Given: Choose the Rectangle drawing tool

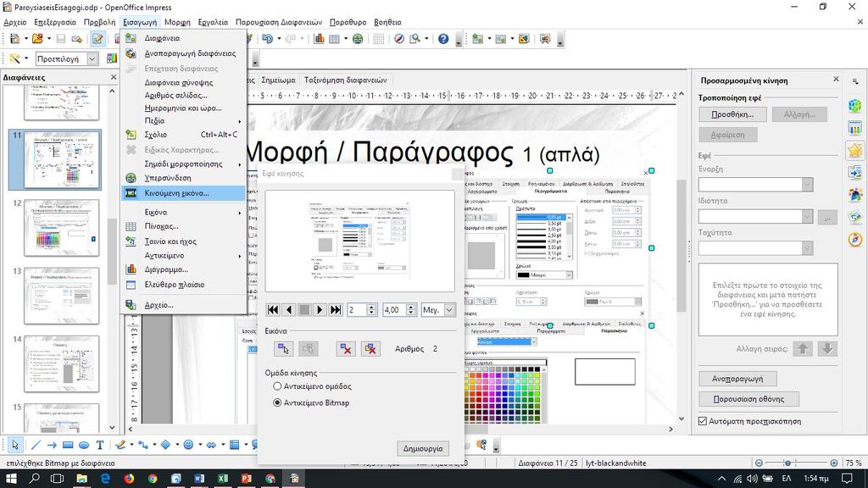Looking at the screenshot, I should tap(68, 445).
